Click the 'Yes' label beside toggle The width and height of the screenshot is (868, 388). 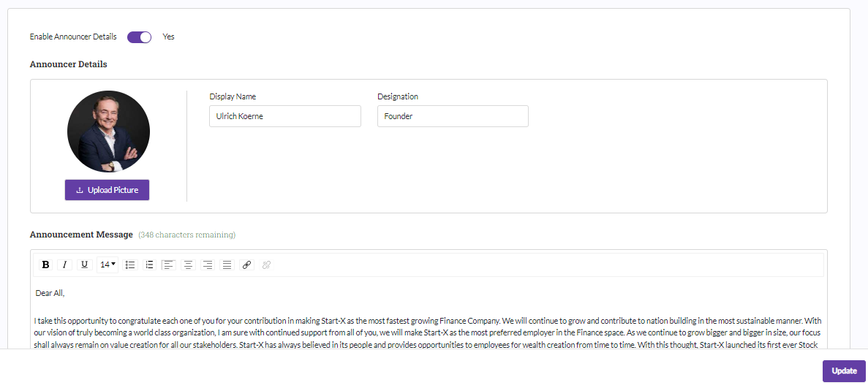point(168,37)
